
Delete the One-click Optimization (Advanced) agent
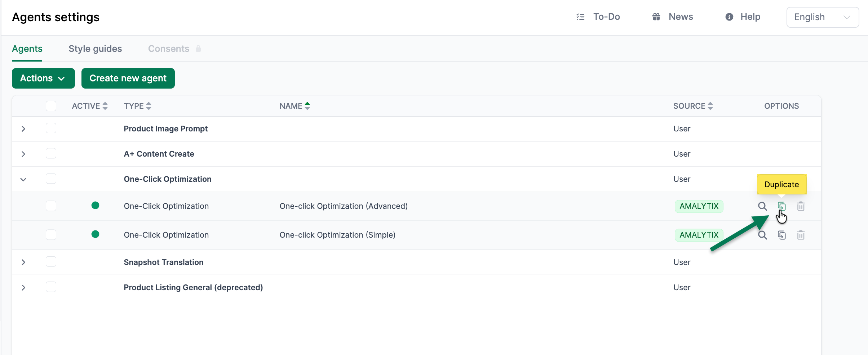coord(801,206)
